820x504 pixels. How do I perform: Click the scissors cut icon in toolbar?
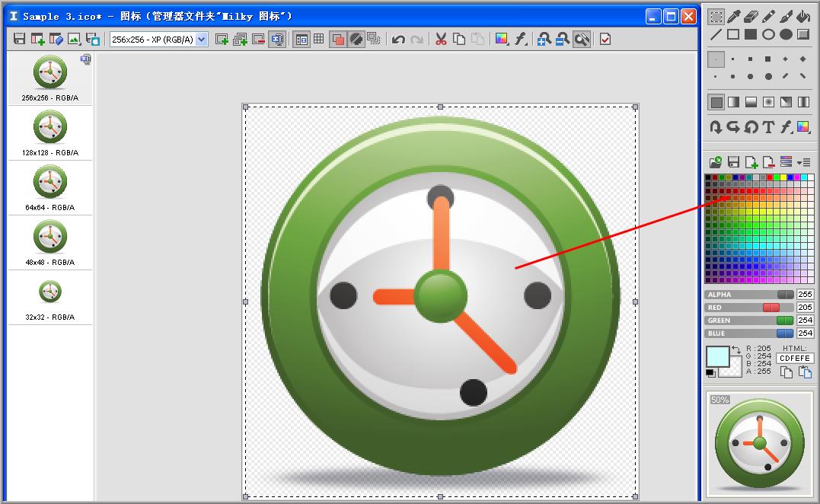(441, 40)
